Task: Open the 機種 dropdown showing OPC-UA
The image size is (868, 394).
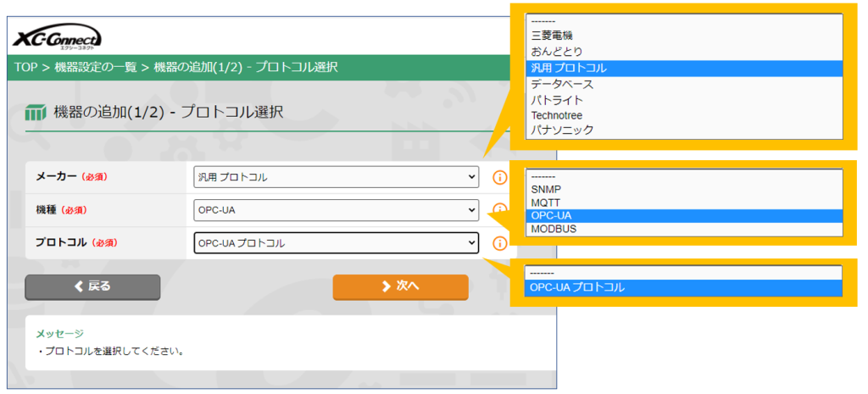Action: [x=336, y=210]
